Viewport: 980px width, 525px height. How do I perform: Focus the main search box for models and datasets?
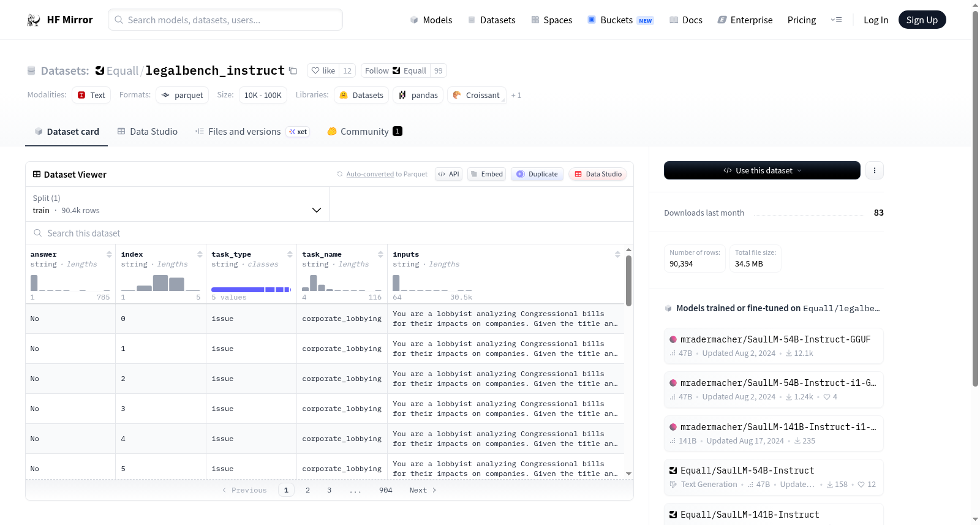tap(225, 20)
